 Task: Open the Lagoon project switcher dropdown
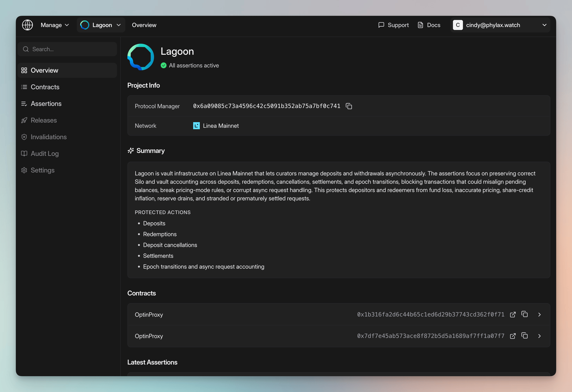point(101,25)
